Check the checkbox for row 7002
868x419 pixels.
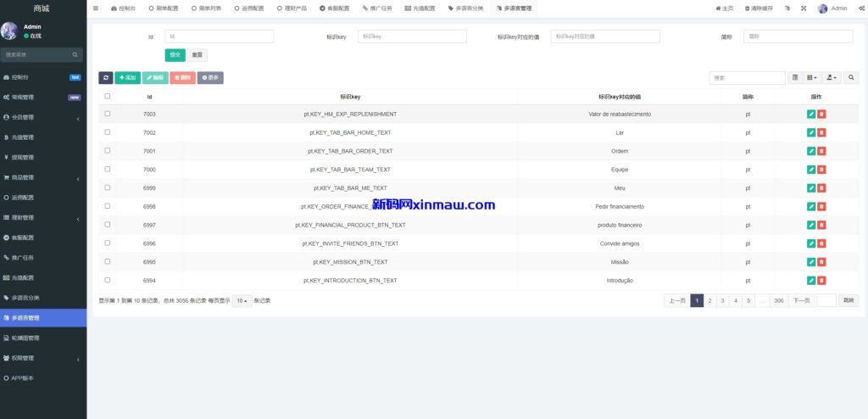[x=108, y=132]
